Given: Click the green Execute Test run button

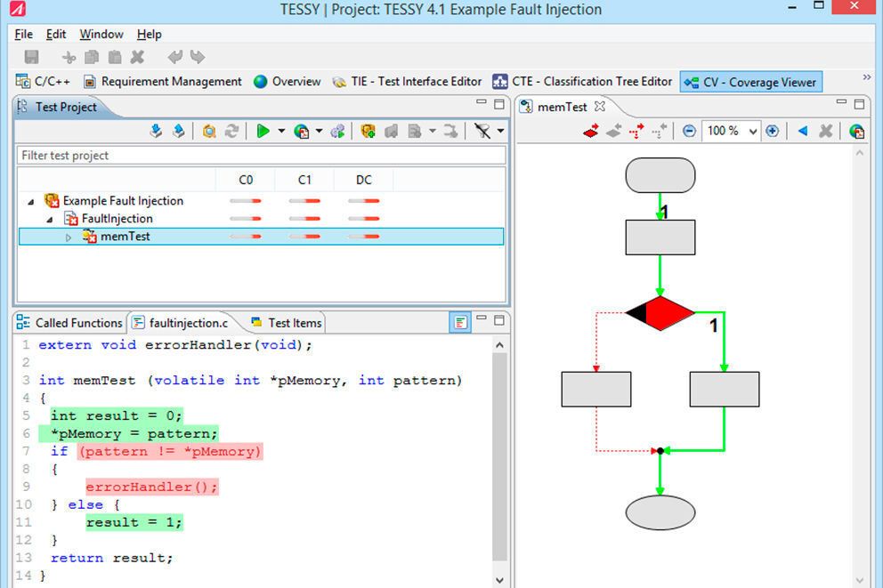Looking at the screenshot, I should (x=263, y=132).
